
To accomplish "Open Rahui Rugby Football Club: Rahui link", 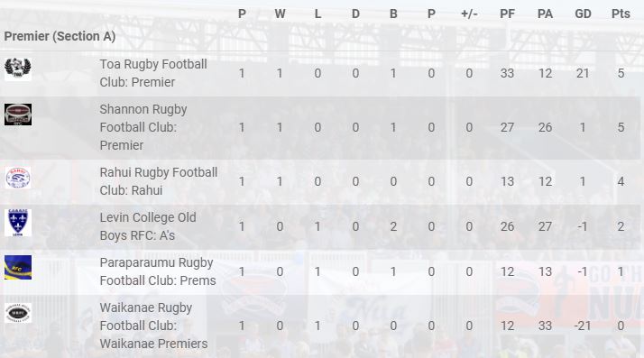I will [x=159, y=181].
